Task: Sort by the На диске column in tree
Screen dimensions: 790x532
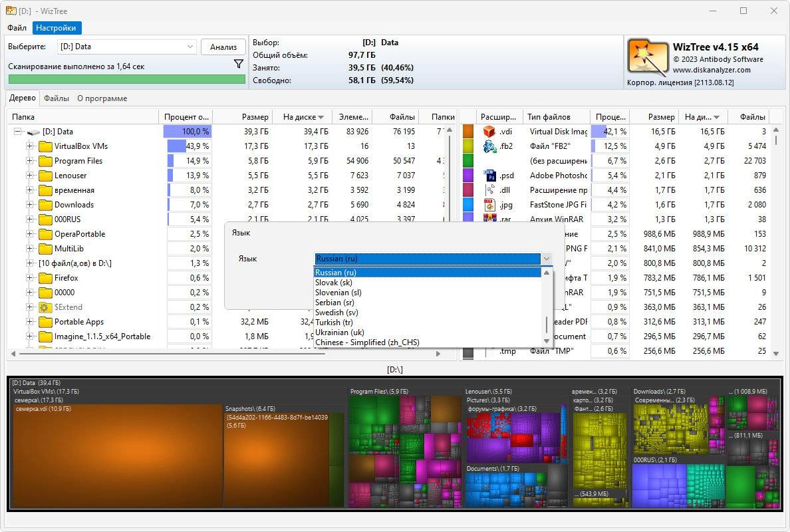Action: (303, 117)
